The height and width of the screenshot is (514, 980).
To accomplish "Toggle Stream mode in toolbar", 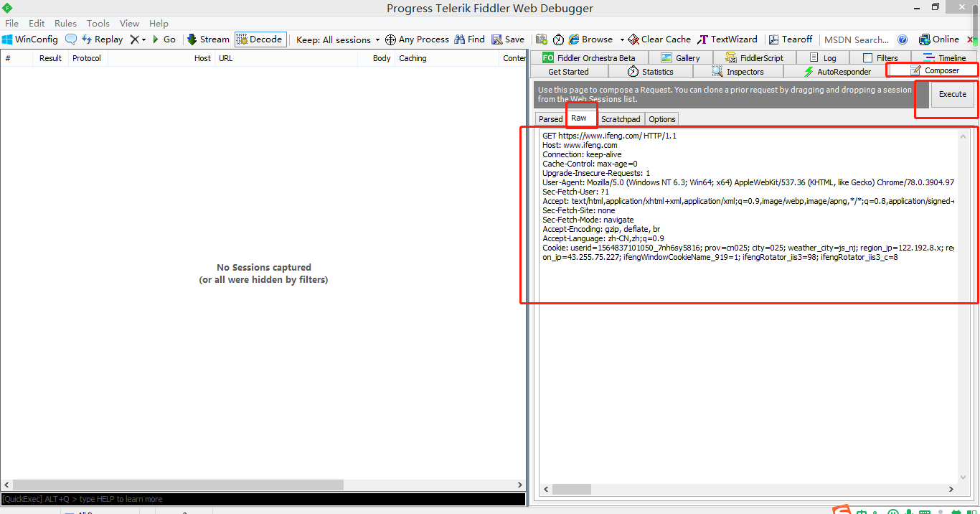I will tap(208, 39).
